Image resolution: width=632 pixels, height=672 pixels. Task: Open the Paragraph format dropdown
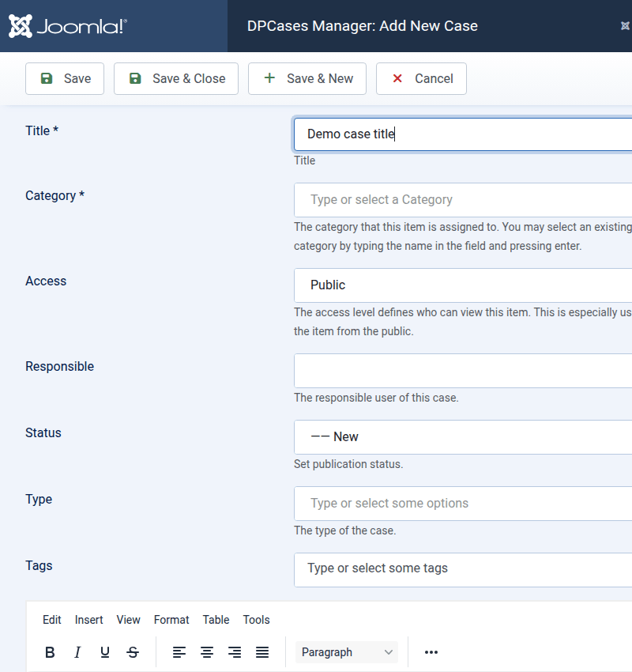tap(347, 652)
